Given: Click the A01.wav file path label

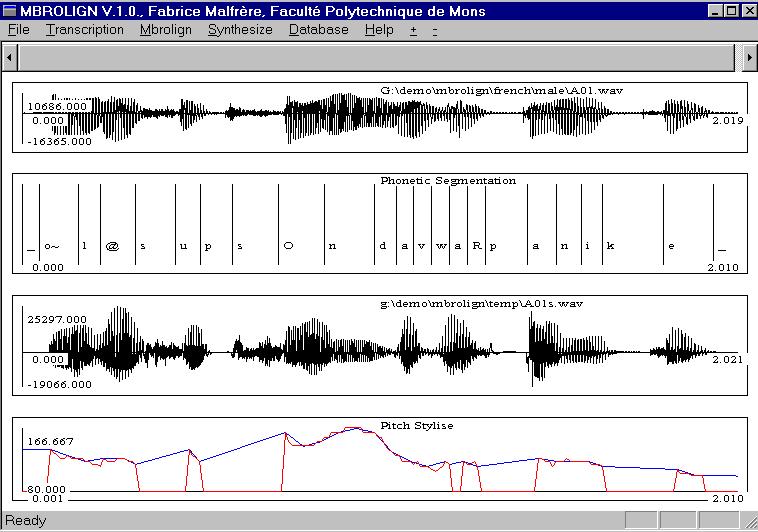Looking at the screenshot, I should pyautogui.click(x=502, y=90).
